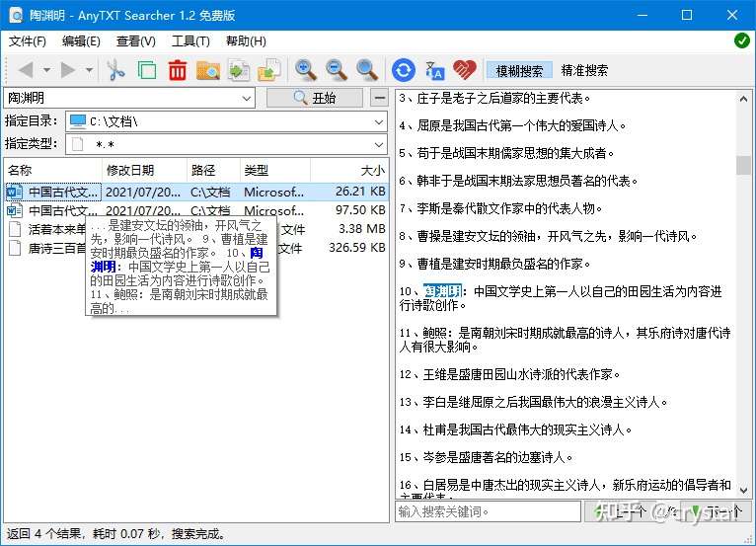Click Word icon of second result

coord(15,210)
